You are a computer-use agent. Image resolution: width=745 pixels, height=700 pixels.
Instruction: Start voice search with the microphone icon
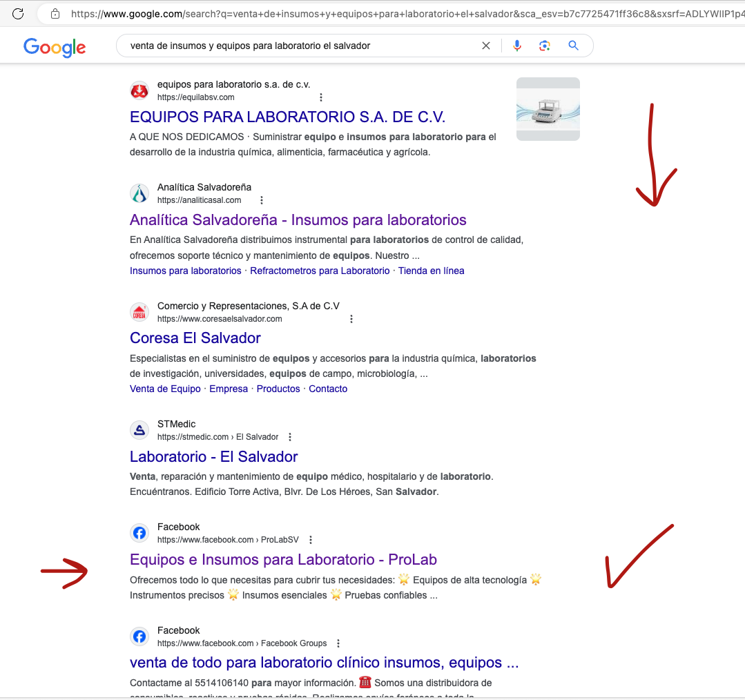[517, 46]
